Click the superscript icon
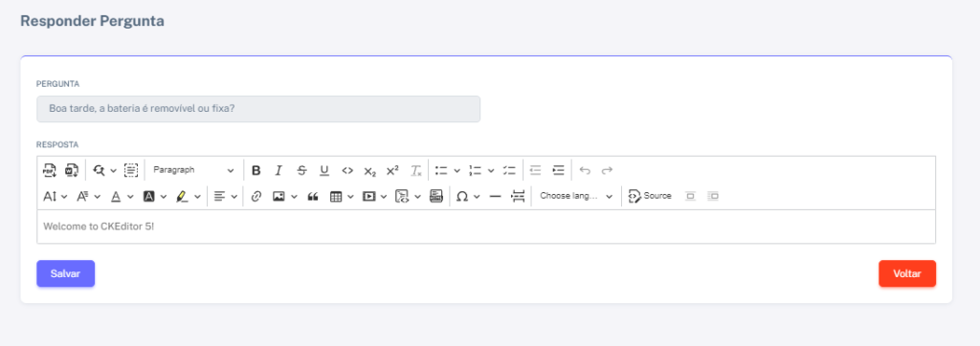This screenshot has height=346, width=980. click(392, 170)
